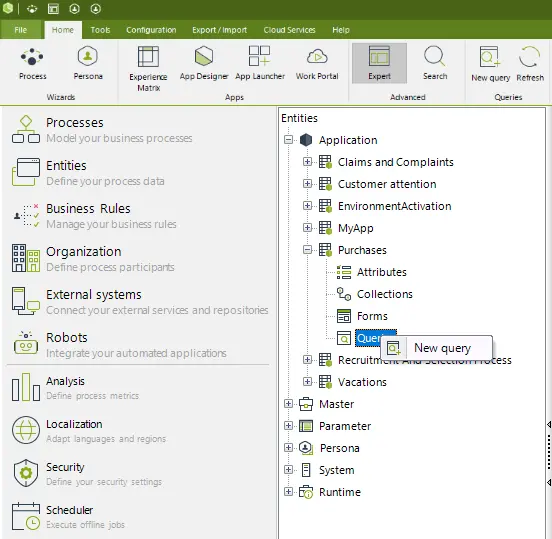The image size is (552, 539).
Task: Select the Customer attention entity label
Action: pyautogui.click(x=387, y=184)
